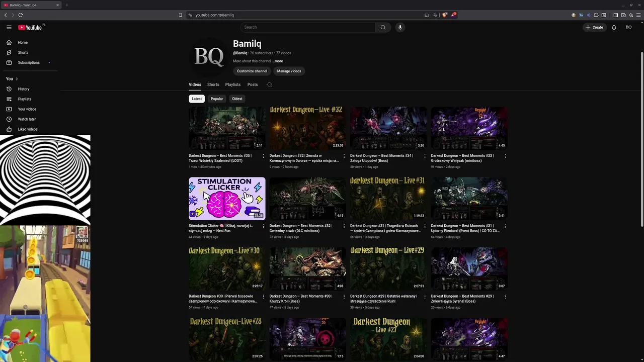Open the browser extensions puzzle icon
Viewport: 644px width, 362px height.
[596, 15]
